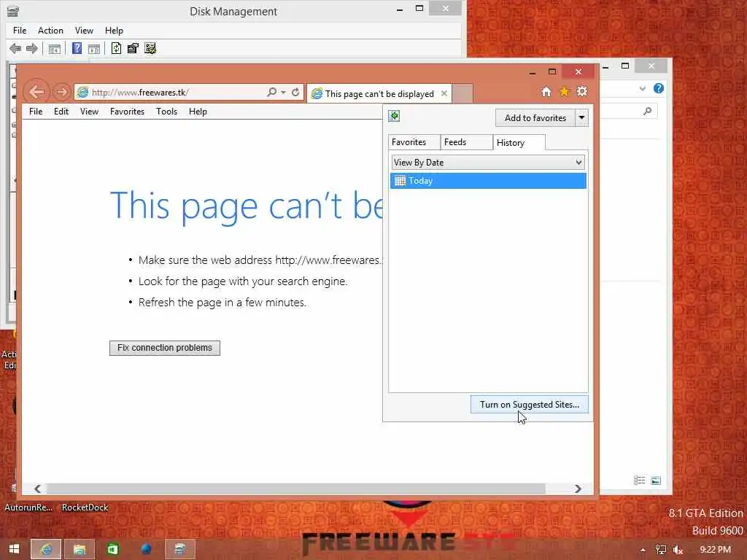This screenshot has width=747, height=560.
Task: Show hidden tray icons arrow
Action: click(643, 550)
